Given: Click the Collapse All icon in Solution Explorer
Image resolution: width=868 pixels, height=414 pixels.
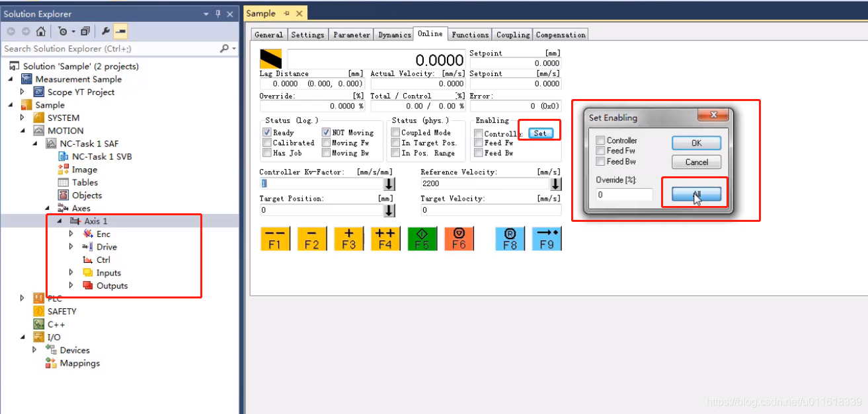Looking at the screenshot, I should click(x=85, y=31).
